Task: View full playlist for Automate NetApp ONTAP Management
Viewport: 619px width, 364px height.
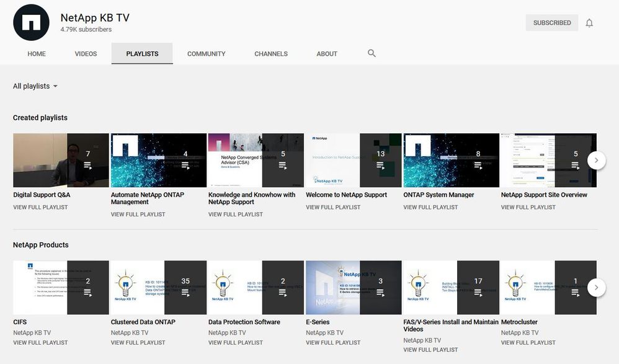Action: tap(138, 215)
